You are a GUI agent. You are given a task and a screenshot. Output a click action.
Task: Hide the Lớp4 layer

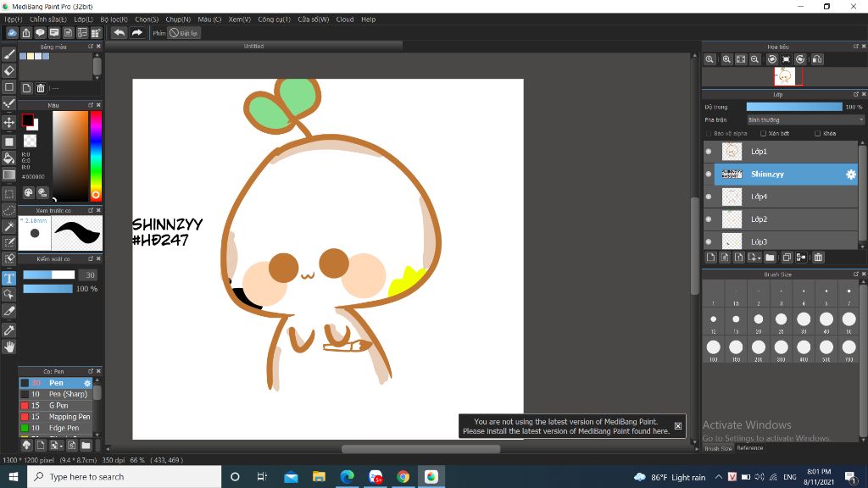tap(709, 197)
